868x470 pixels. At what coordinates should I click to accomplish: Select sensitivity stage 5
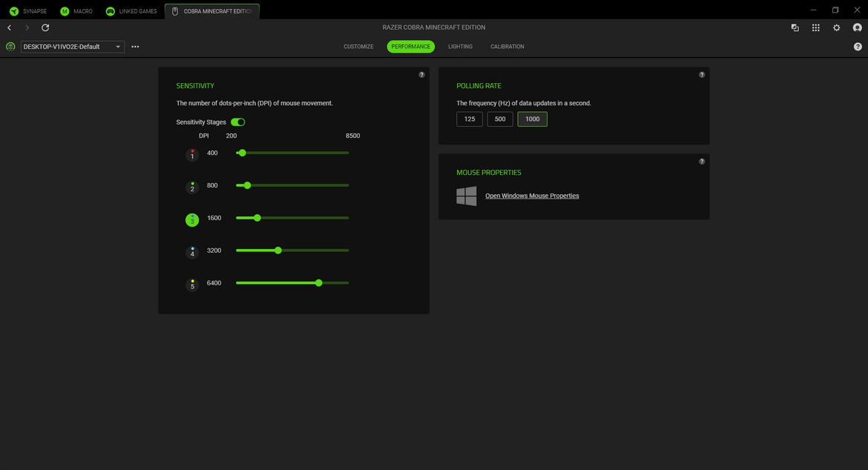pos(192,285)
